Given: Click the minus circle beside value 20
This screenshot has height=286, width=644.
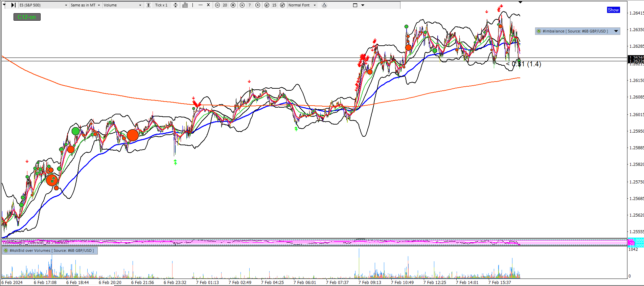Looking at the screenshot, I should [x=217, y=5].
